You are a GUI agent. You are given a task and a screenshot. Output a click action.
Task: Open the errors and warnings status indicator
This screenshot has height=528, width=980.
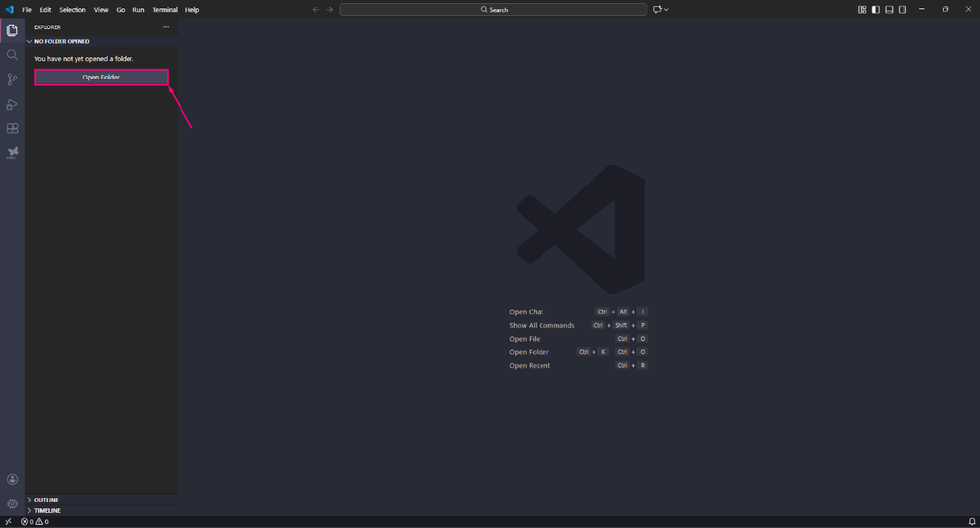click(x=34, y=522)
